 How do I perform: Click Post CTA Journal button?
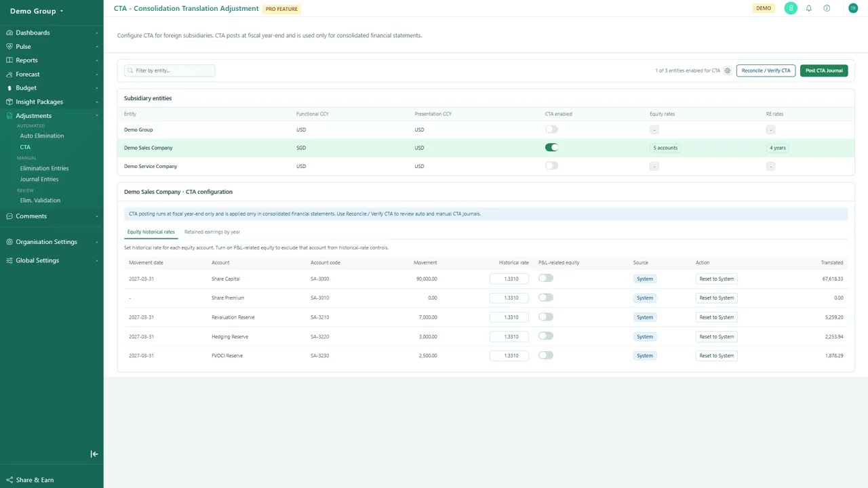(824, 70)
